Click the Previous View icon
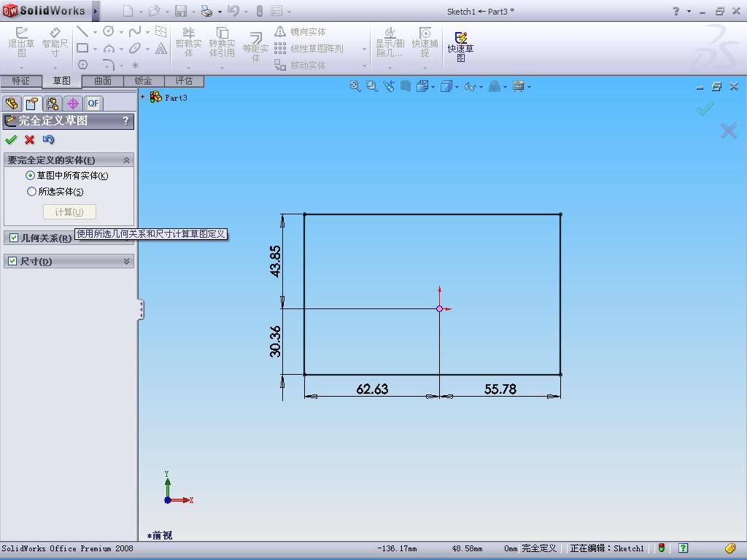The image size is (747, 560). [x=389, y=86]
